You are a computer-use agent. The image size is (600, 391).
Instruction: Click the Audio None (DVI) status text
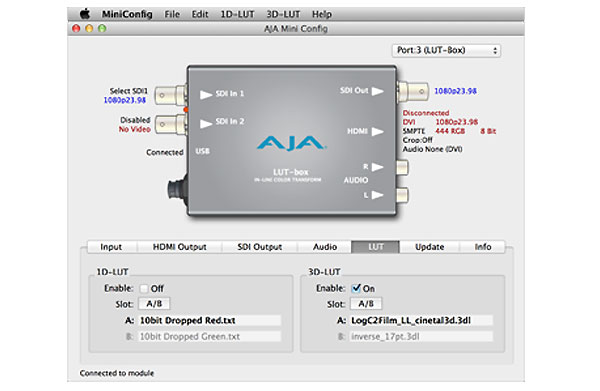pos(432,149)
